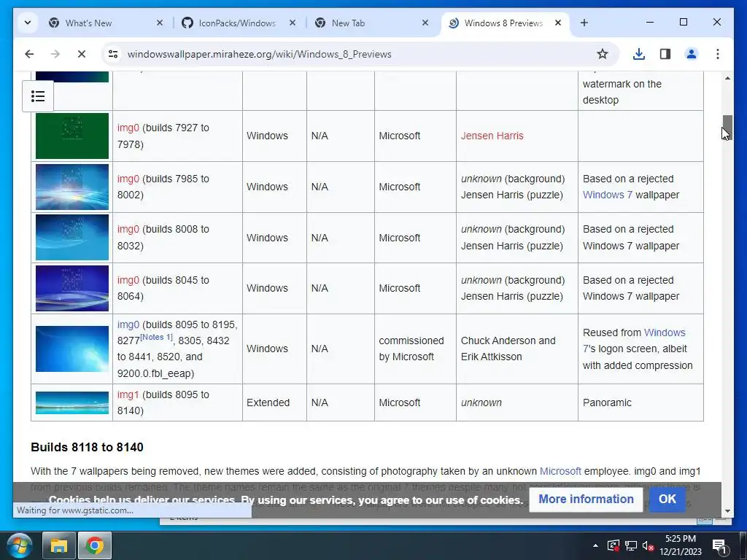The height and width of the screenshot is (560, 747).
Task: Open the img0 builds 8045 to 8064 thumbnail
Action: tap(72, 288)
